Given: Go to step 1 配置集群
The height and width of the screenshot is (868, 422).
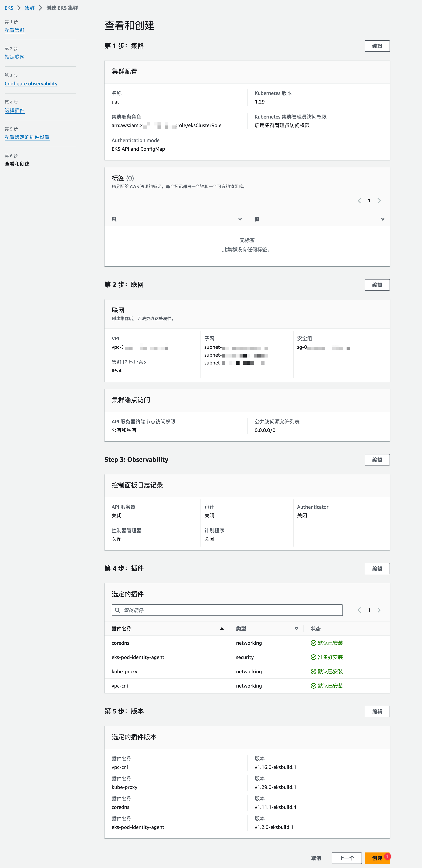Looking at the screenshot, I should click(14, 30).
